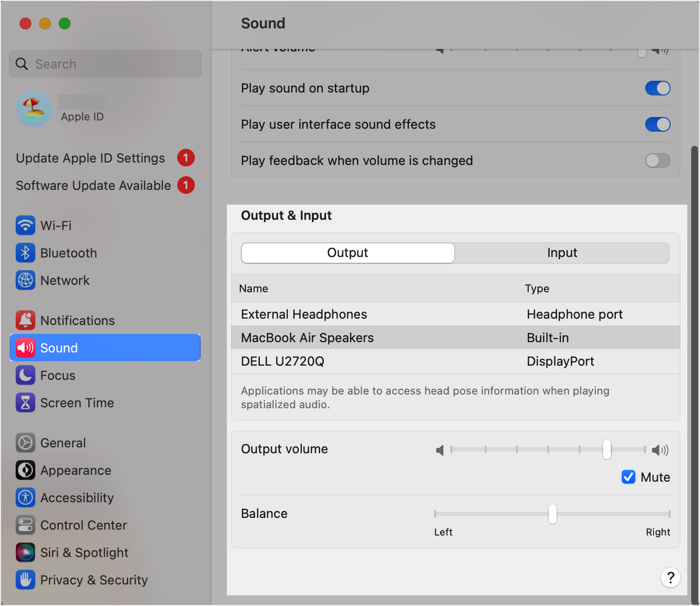Open Siri & Spotlight icon
700x606 pixels.
tap(25, 552)
